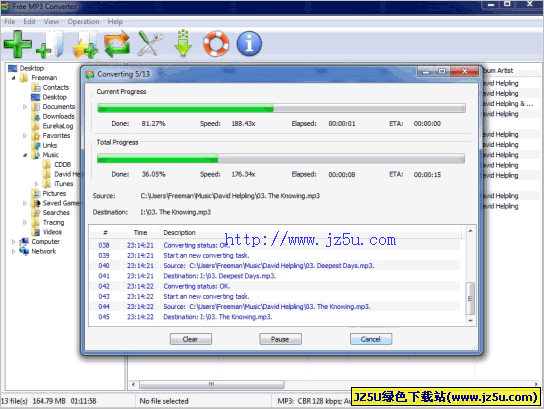This screenshot has height=409, width=544.
Task: Select log row 038 Converting status
Action: tap(275, 245)
